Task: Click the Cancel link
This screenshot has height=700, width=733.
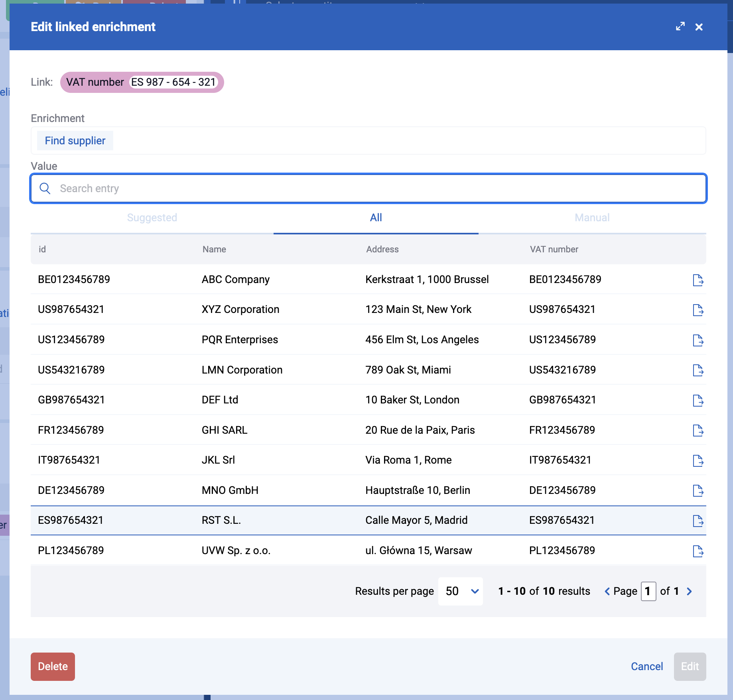Action: 647,667
